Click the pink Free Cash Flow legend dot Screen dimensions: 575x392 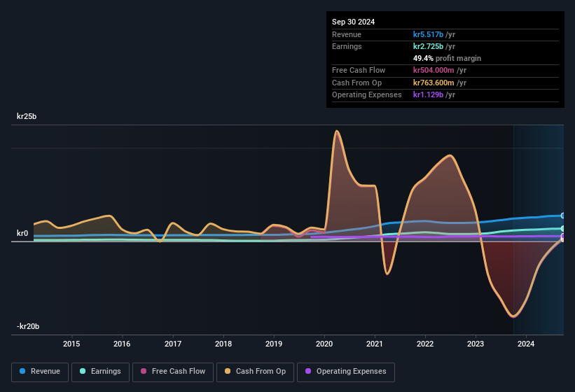point(144,372)
